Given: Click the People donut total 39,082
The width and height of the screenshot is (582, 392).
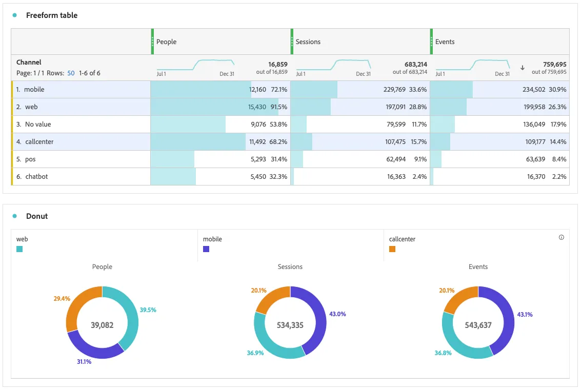Looking at the screenshot, I should (x=102, y=325).
